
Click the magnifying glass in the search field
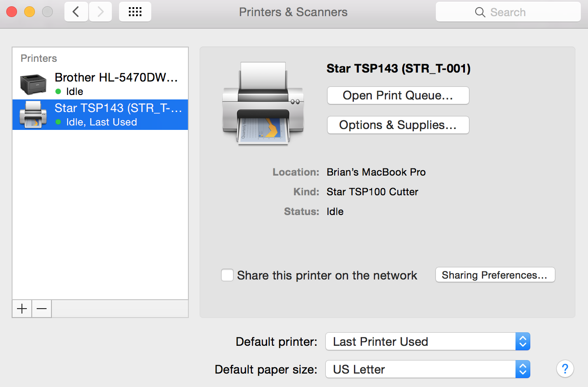pos(480,12)
